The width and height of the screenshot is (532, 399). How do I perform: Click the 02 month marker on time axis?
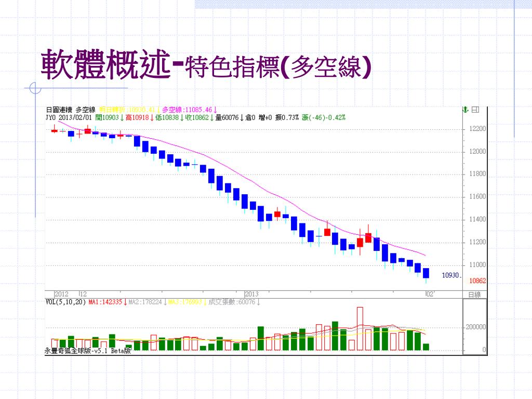pyautogui.click(x=430, y=294)
